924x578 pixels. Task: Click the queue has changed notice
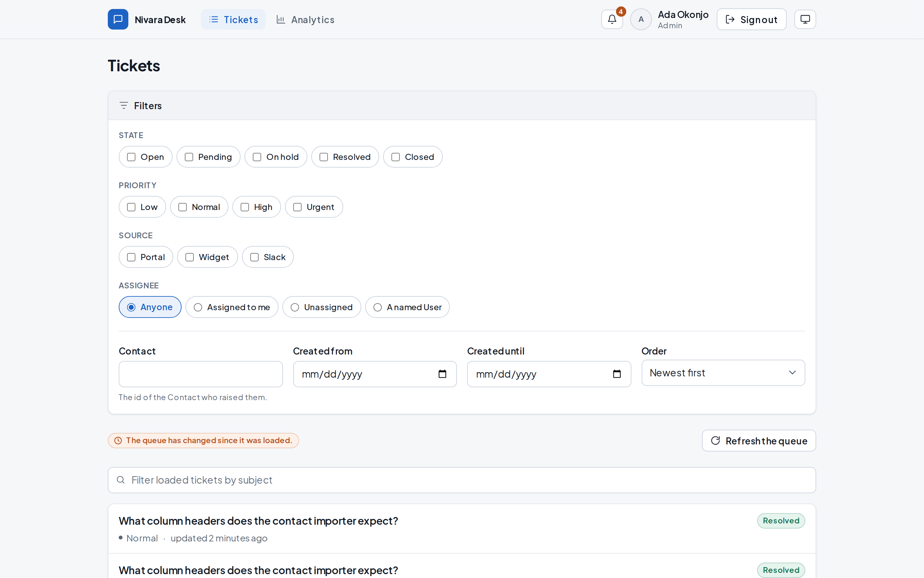pyautogui.click(x=203, y=441)
